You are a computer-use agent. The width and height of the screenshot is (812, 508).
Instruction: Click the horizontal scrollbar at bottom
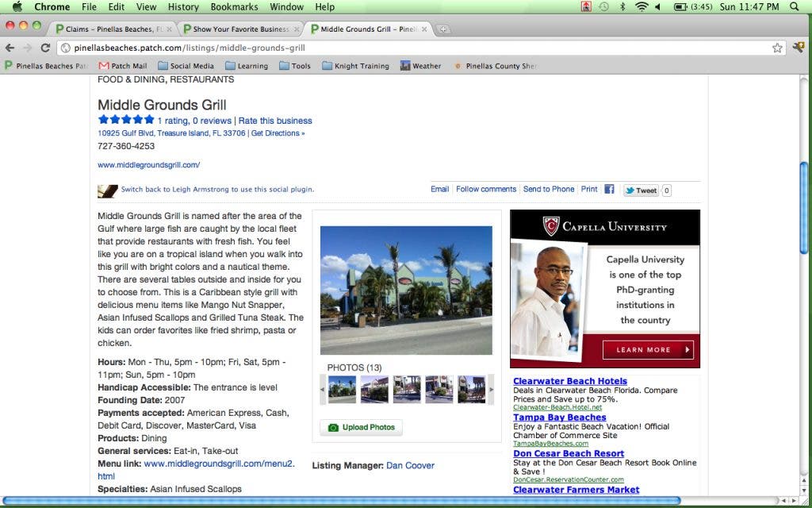(x=341, y=501)
